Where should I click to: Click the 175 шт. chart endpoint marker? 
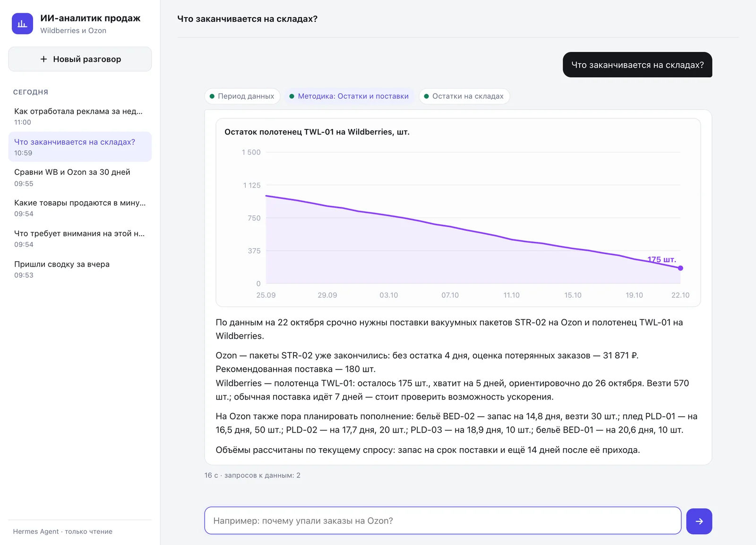tap(680, 268)
